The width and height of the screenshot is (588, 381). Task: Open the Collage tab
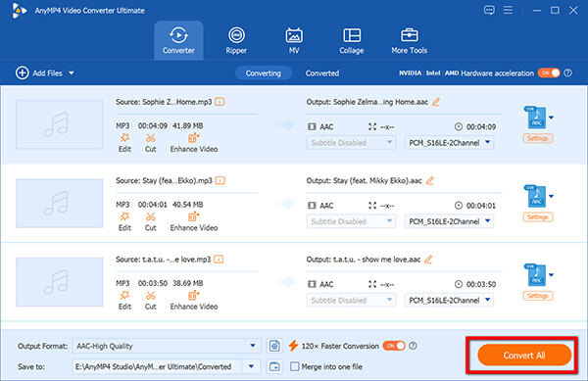(352, 40)
